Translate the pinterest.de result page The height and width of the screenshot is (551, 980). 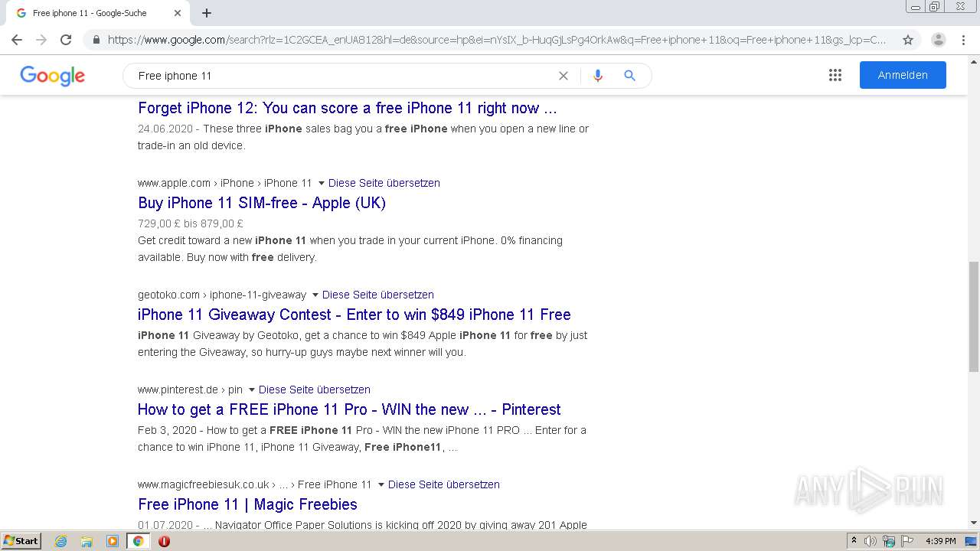(315, 390)
